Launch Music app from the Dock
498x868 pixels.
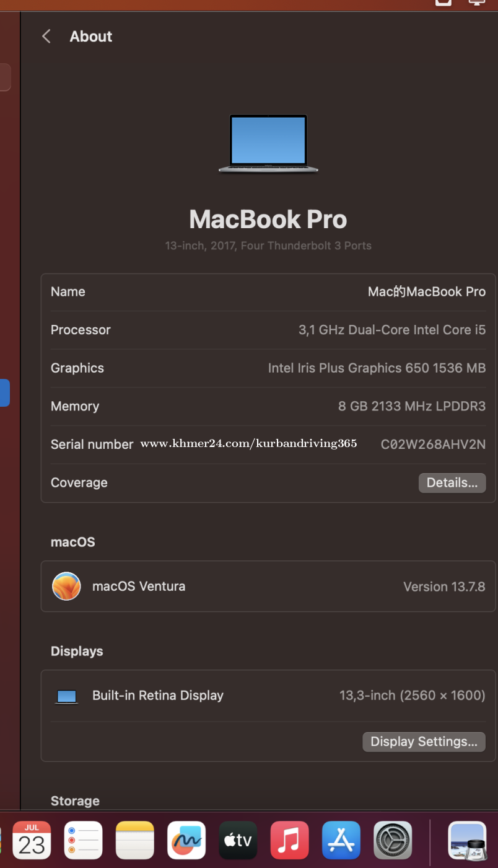(x=289, y=840)
